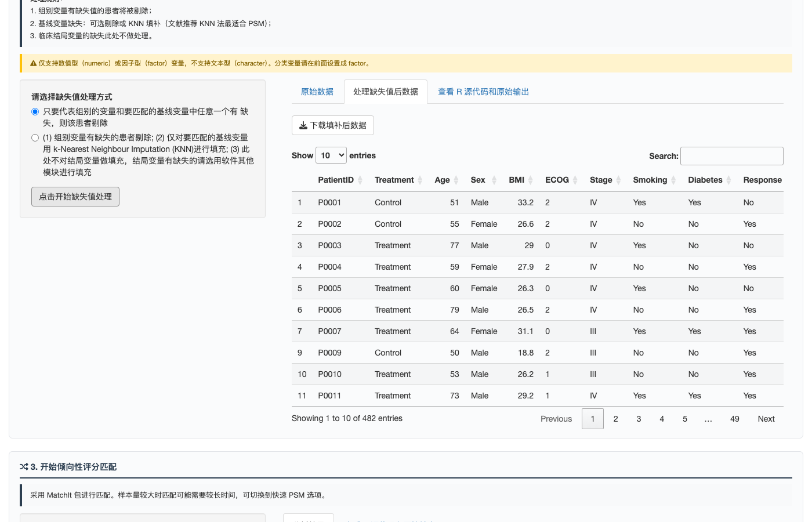Click the 'Showing 1 to 10 of 482 entries' text
812x522 pixels.
pyautogui.click(x=347, y=418)
